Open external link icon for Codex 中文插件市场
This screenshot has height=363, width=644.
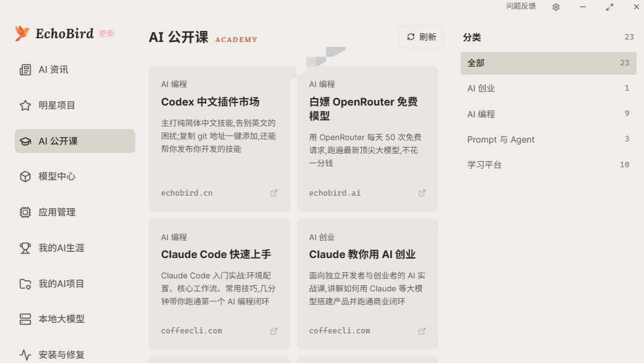[x=274, y=193]
